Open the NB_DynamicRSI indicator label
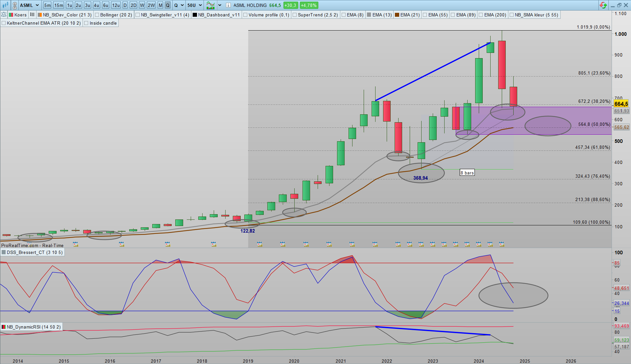This screenshot has width=631, height=364. tap(34, 327)
